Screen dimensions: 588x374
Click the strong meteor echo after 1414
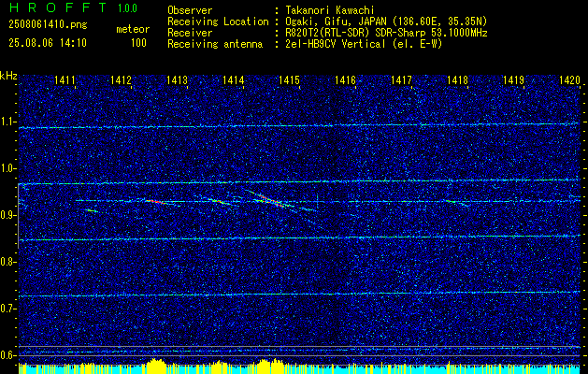click(x=269, y=200)
